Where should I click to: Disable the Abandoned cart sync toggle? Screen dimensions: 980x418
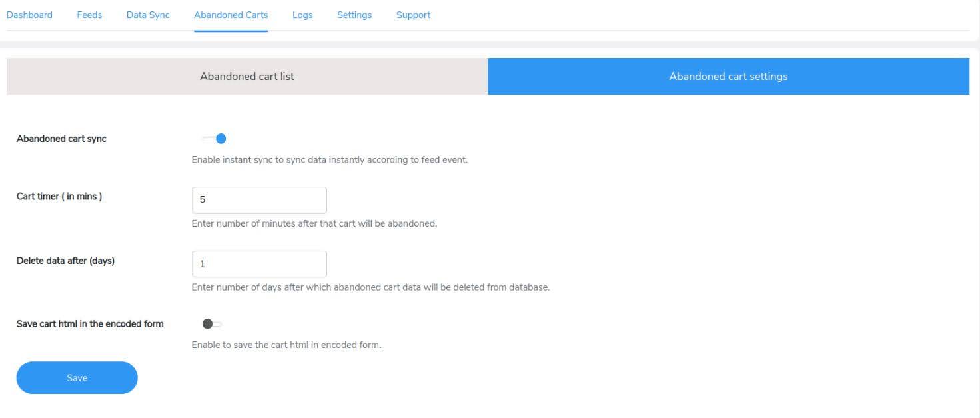pos(215,139)
